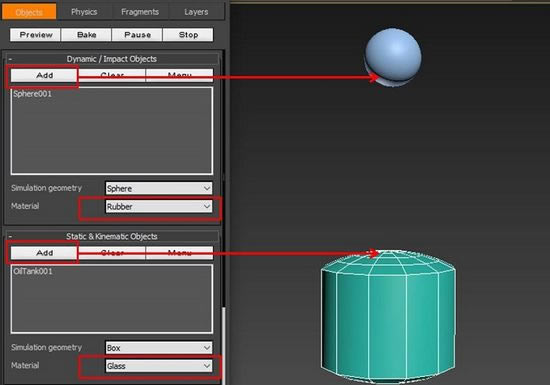Clear the Dynamic / Impact Objects list
This screenshot has width=550, height=385.
[x=112, y=75]
